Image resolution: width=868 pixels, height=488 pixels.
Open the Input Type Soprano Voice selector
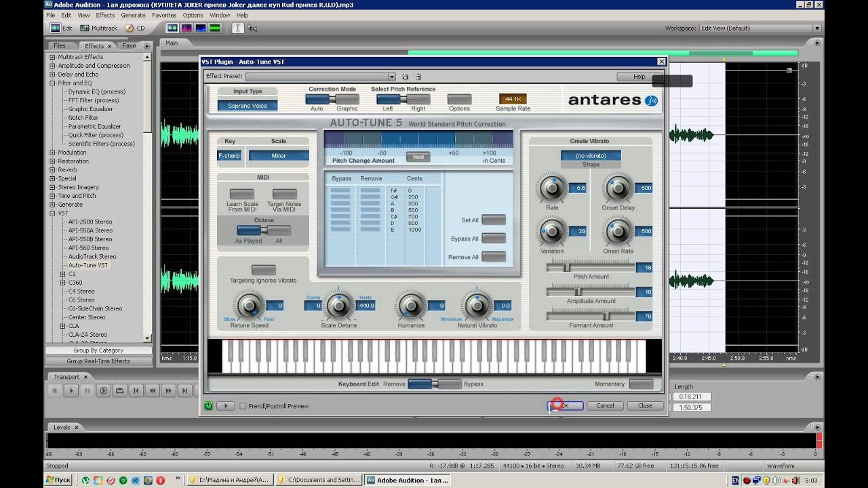pyautogui.click(x=248, y=106)
